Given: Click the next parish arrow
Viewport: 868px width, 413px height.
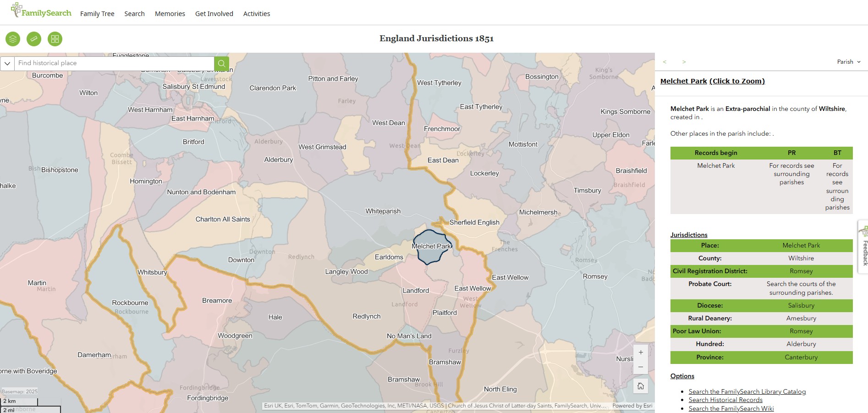Looking at the screenshot, I should (x=684, y=62).
